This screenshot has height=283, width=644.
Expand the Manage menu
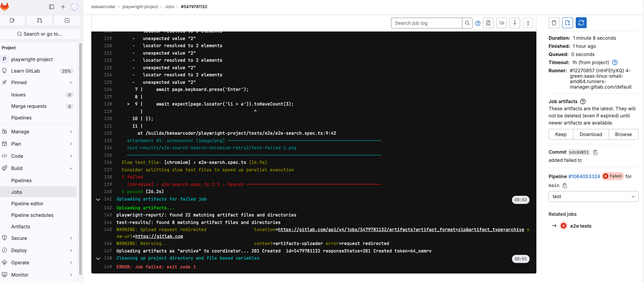38,132
